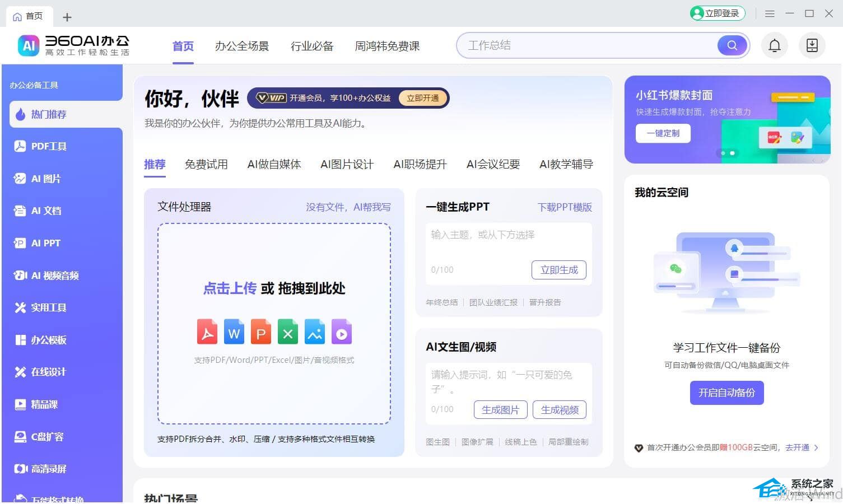Image resolution: width=843 pixels, height=504 pixels.
Task: Open PDF工具 in the sidebar
Action: point(48,146)
